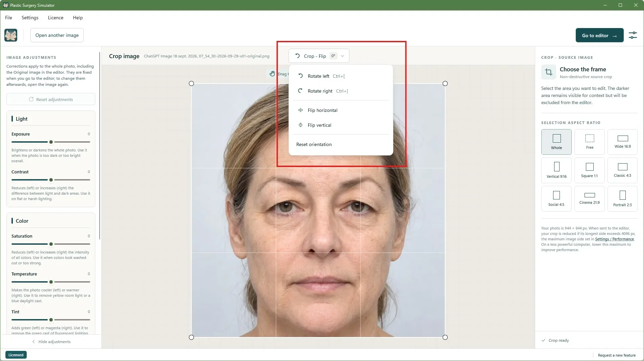Click the hand drag icon above the photo
This screenshot has height=361, width=644.
[x=272, y=74]
